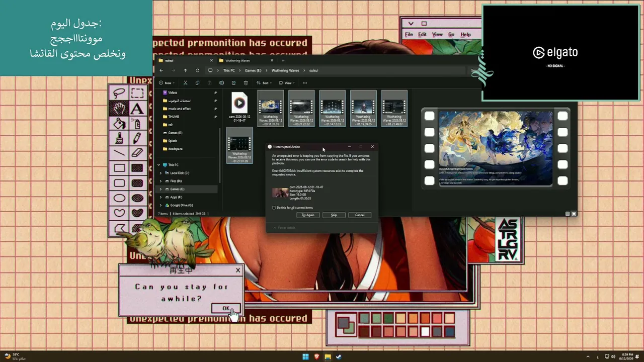Image resolution: width=644 pixels, height=362 pixels.
Task: Select Wuthering Waves video ending 01.14.12.03
Action: click(x=332, y=108)
